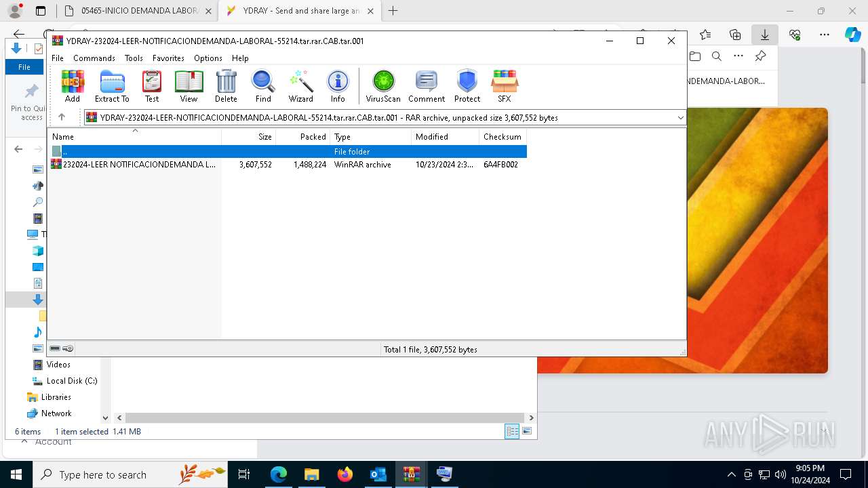Open Outlook from the taskbar

(x=378, y=474)
